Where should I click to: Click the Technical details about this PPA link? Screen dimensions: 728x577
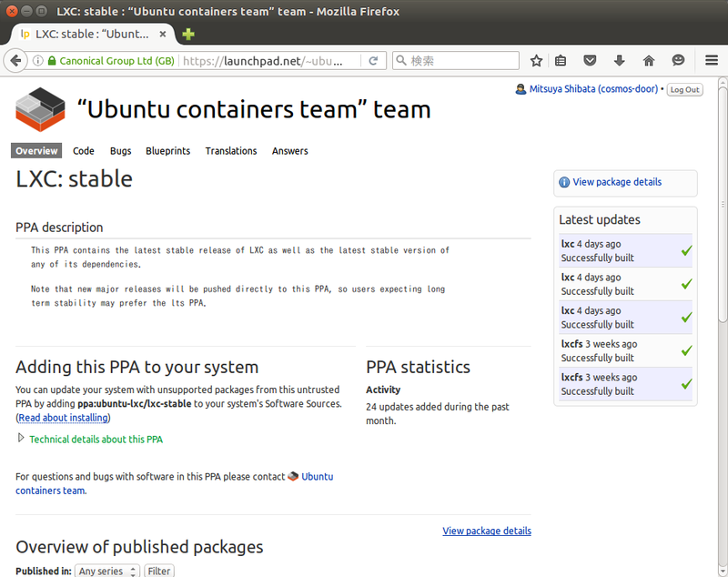click(x=96, y=440)
